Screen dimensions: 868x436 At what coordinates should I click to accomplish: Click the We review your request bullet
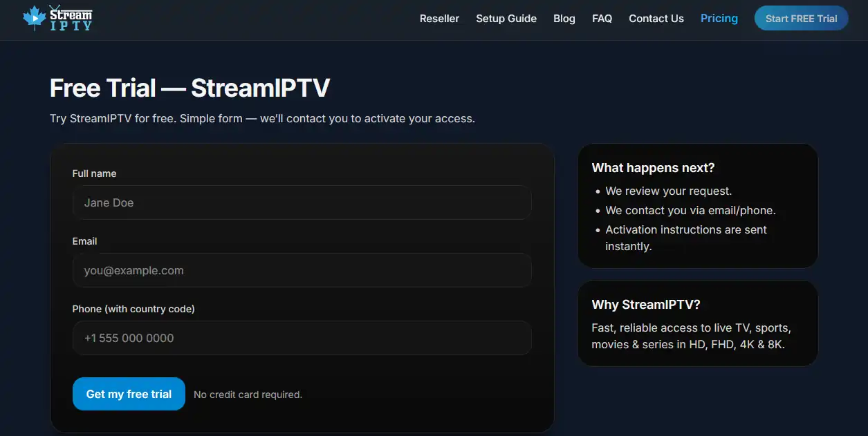tap(668, 191)
